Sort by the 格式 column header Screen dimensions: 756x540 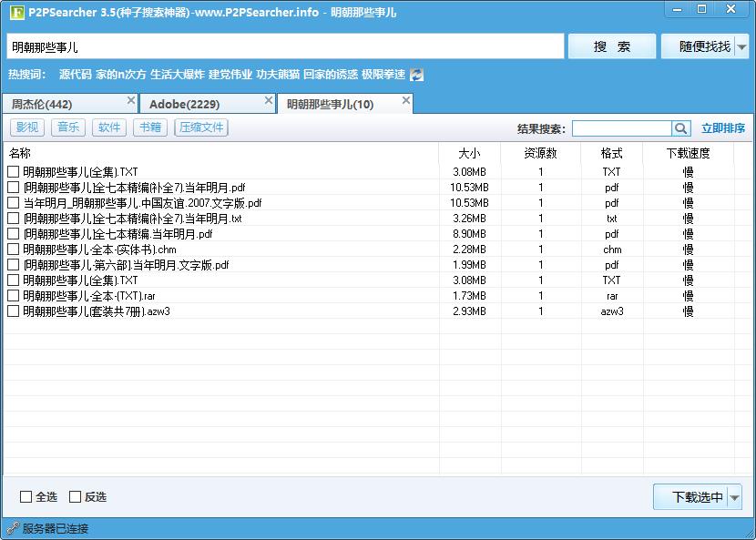point(612,153)
